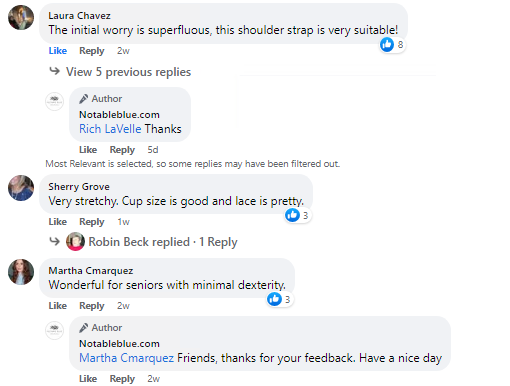Open Notableblue.com avatar beside the Rich LaVelle reply
510x386 pixels.
click(x=54, y=101)
